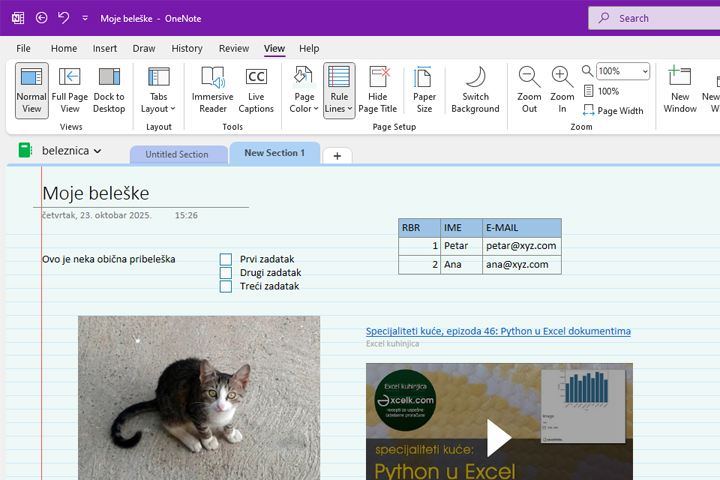Image resolution: width=720 pixels, height=480 pixels.
Task: Check the 'Prvi zadatak' checkbox
Action: click(x=226, y=259)
